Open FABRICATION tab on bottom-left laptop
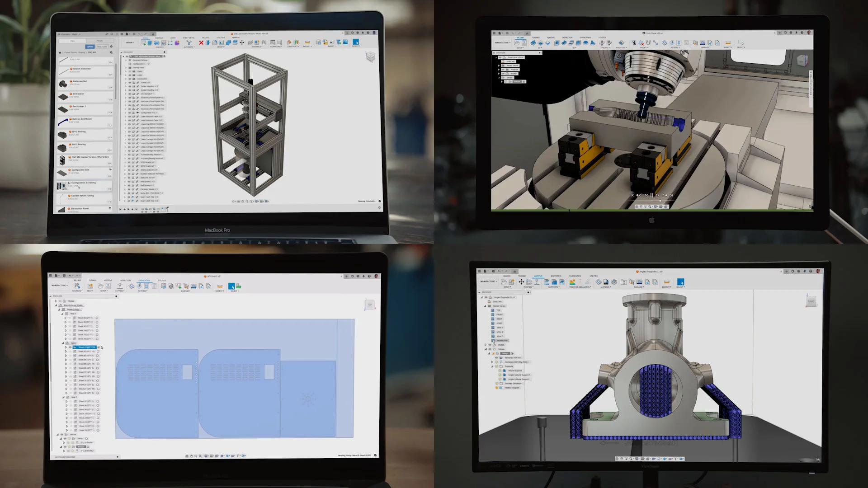The image size is (868, 488). coord(144,280)
